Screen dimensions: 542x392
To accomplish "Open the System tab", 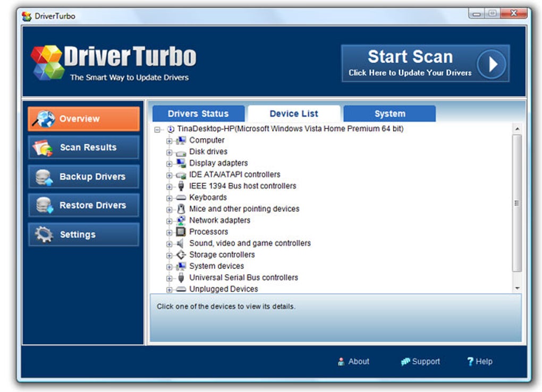I will 389,114.
